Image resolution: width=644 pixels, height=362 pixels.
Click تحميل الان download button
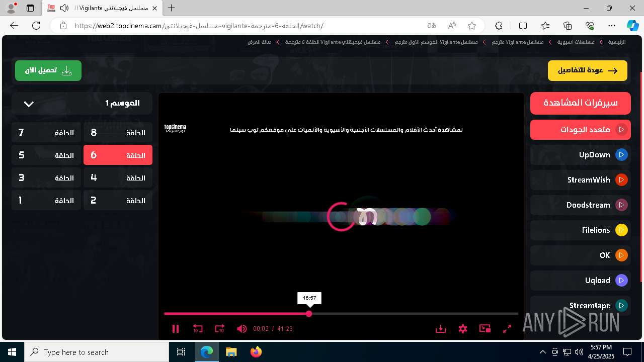point(48,71)
